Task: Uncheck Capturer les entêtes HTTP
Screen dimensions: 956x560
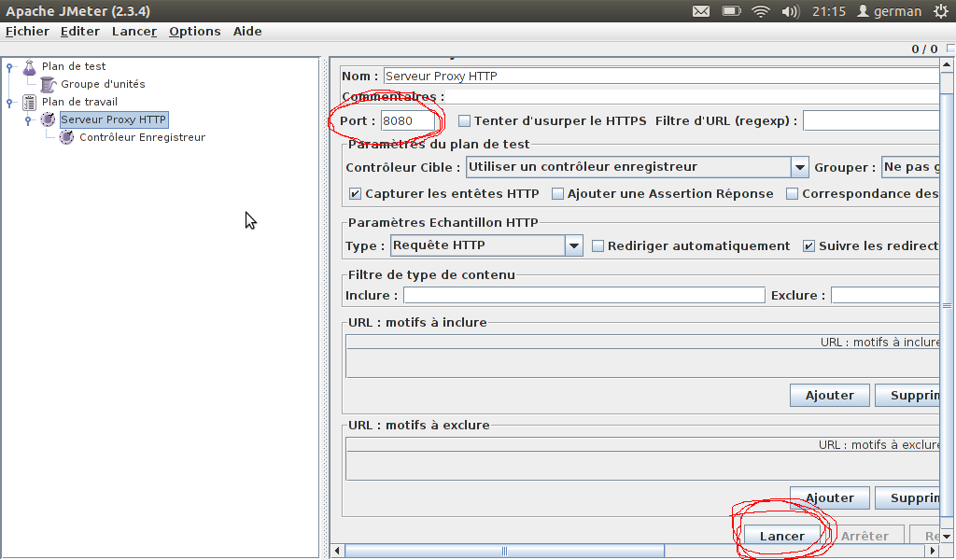Action: (355, 194)
